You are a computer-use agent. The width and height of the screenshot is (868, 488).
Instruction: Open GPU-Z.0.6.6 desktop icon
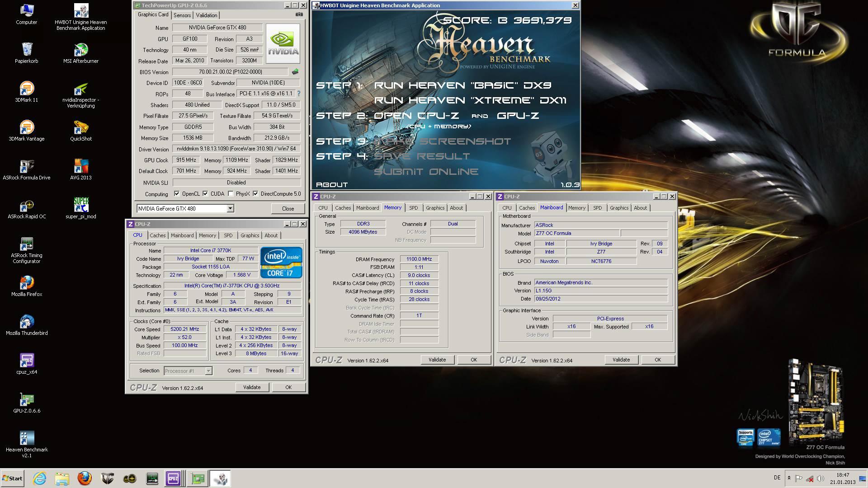[x=26, y=403]
